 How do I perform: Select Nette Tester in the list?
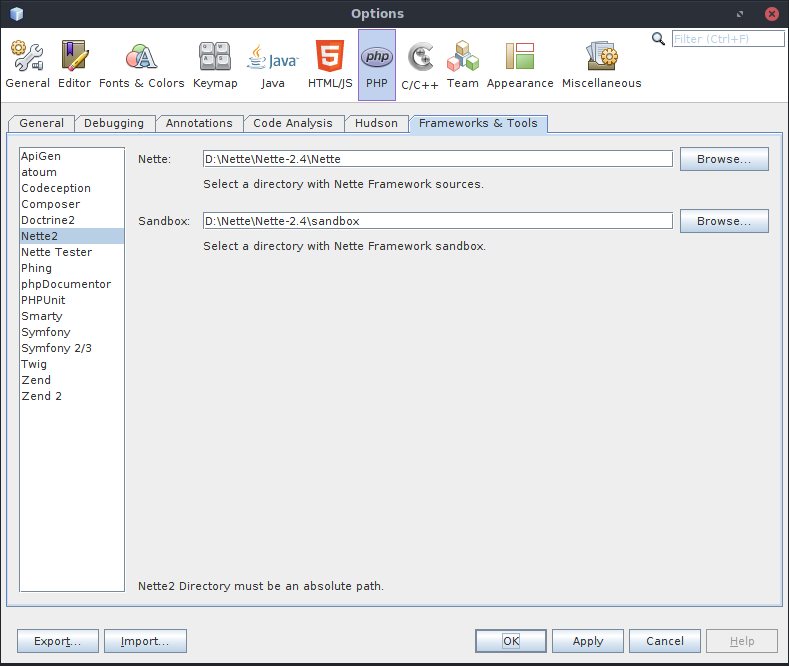click(72, 252)
